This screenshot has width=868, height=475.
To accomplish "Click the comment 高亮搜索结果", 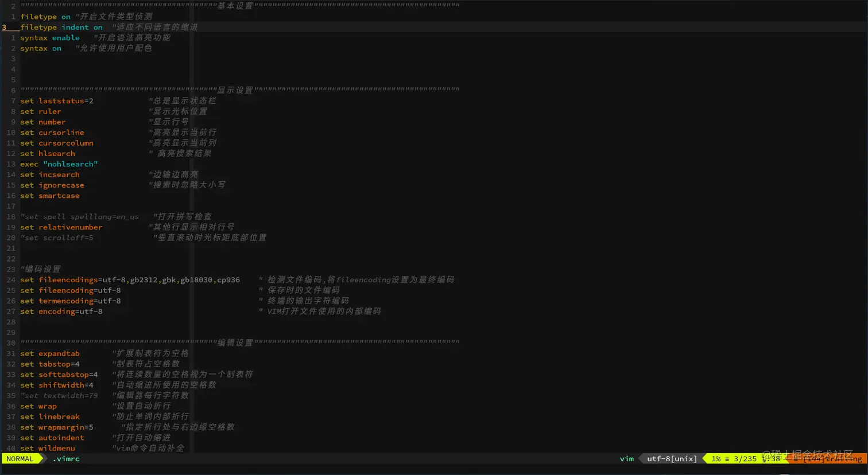I will 180,153.
